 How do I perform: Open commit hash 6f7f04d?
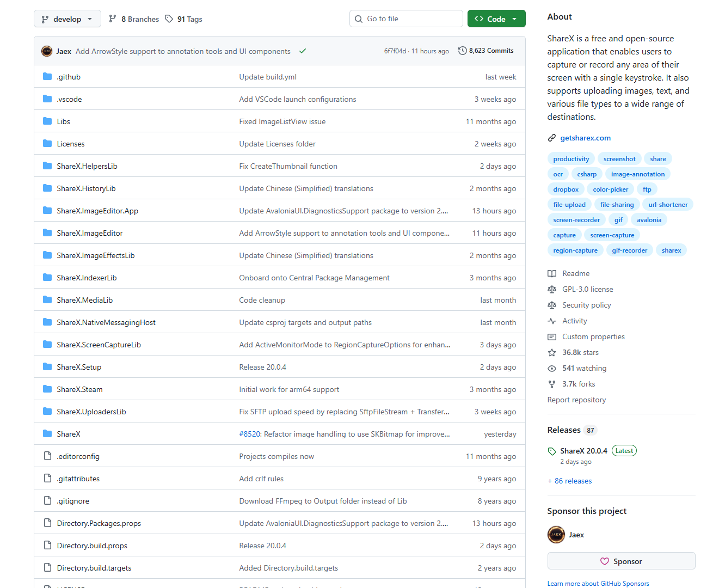395,51
